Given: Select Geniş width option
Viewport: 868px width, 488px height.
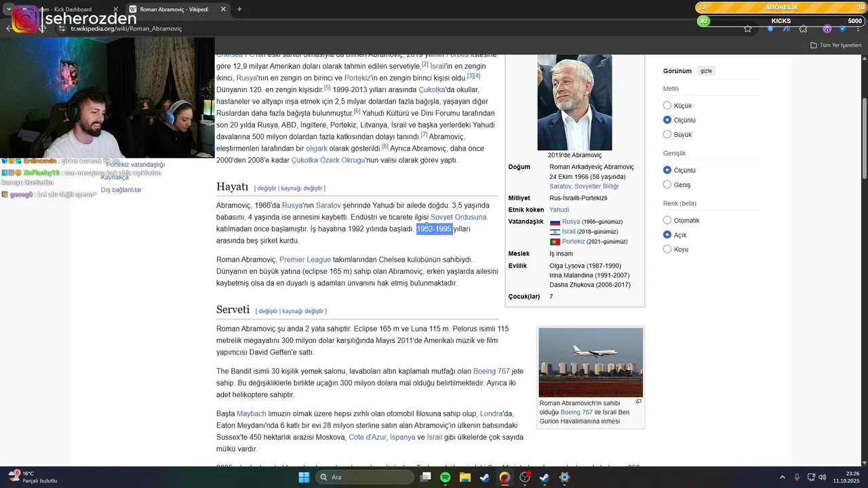Looking at the screenshot, I should [667, 184].
